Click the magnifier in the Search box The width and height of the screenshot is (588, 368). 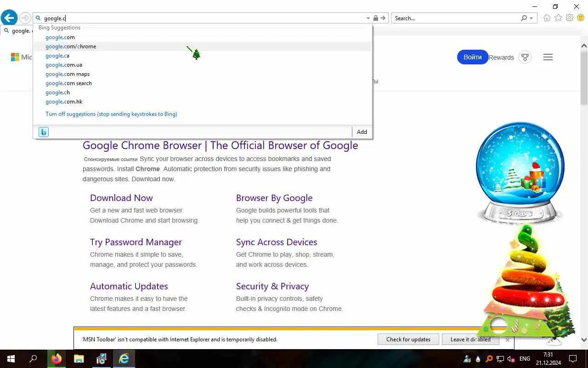[524, 18]
